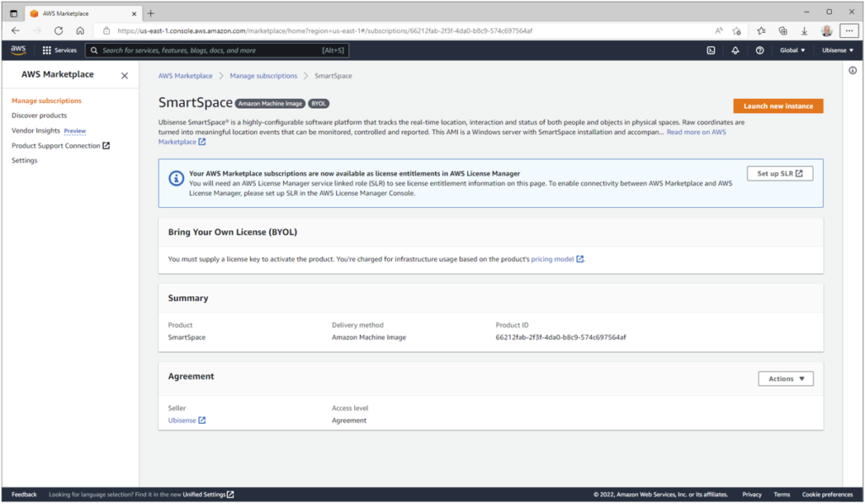Open the browser tab actions menu icon

(14, 14)
